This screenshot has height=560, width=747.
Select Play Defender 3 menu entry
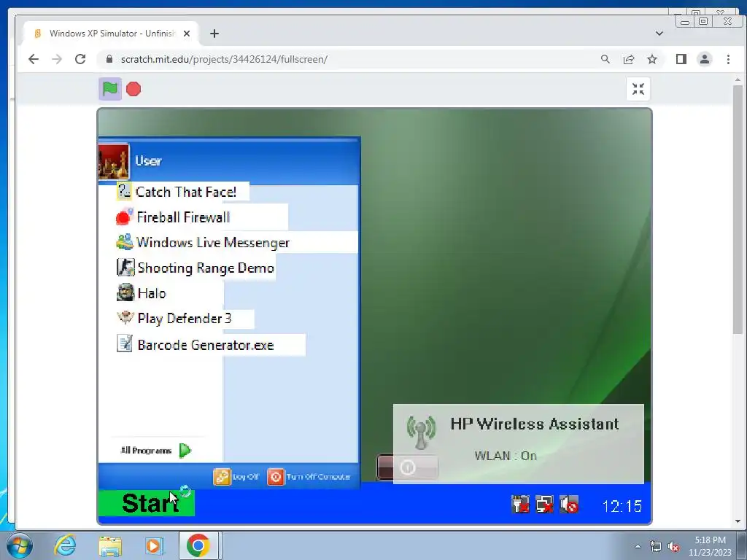tap(185, 318)
